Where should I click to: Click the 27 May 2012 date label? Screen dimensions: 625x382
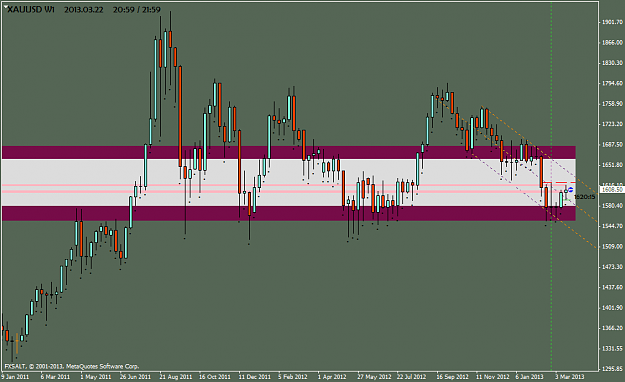374,377
